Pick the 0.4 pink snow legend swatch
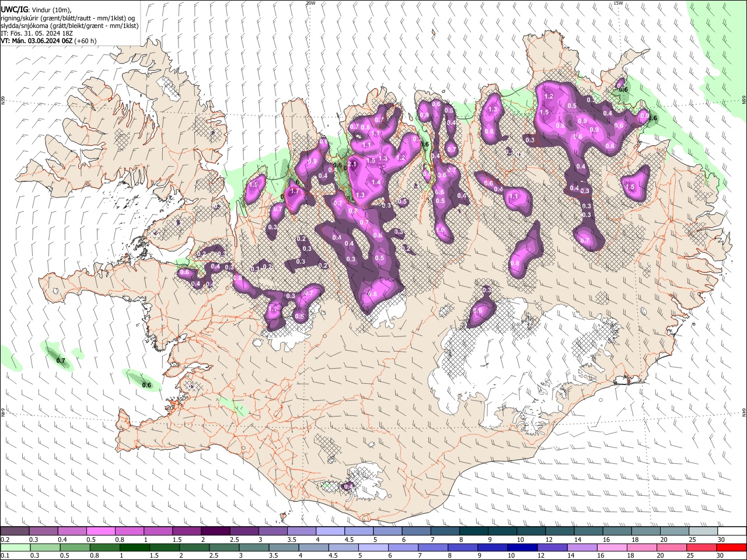The height and width of the screenshot is (560, 747). (72, 531)
